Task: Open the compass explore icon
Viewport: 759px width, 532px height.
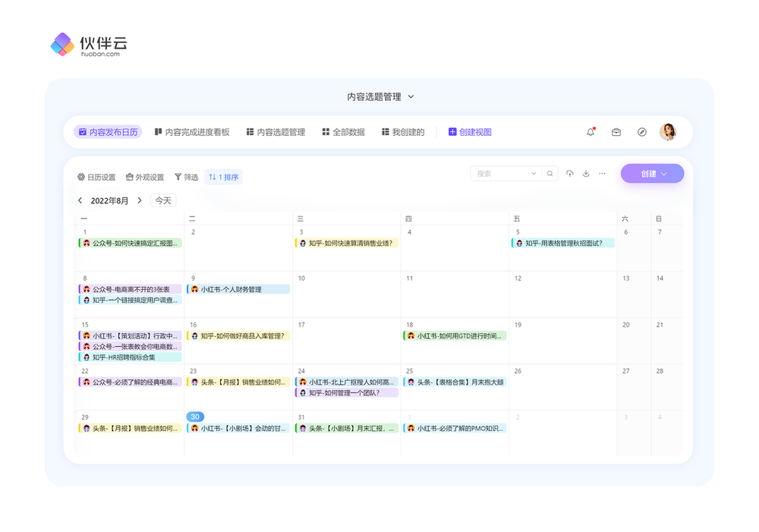Action: point(642,132)
